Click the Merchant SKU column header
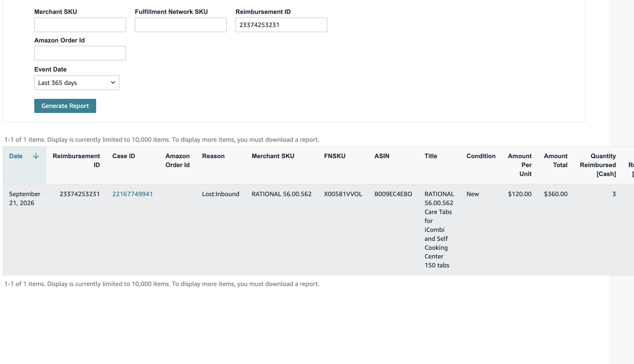This screenshot has width=634, height=364. (273, 156)
